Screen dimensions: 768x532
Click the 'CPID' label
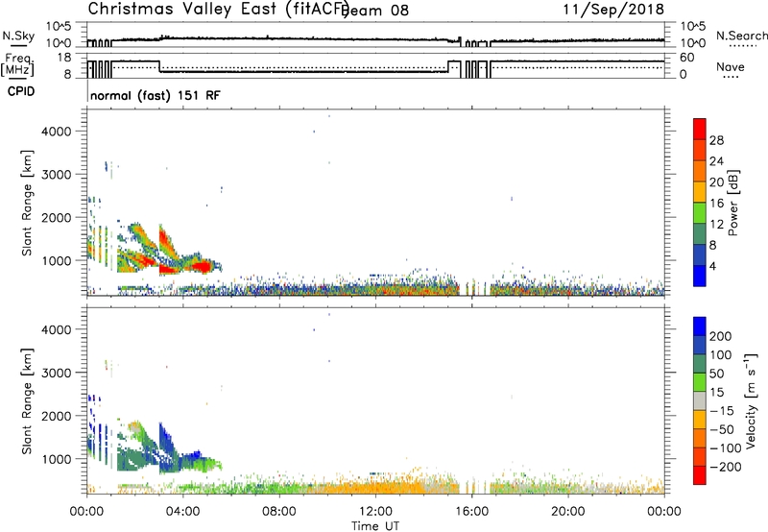pyautogui.click(x=21, y=91)
